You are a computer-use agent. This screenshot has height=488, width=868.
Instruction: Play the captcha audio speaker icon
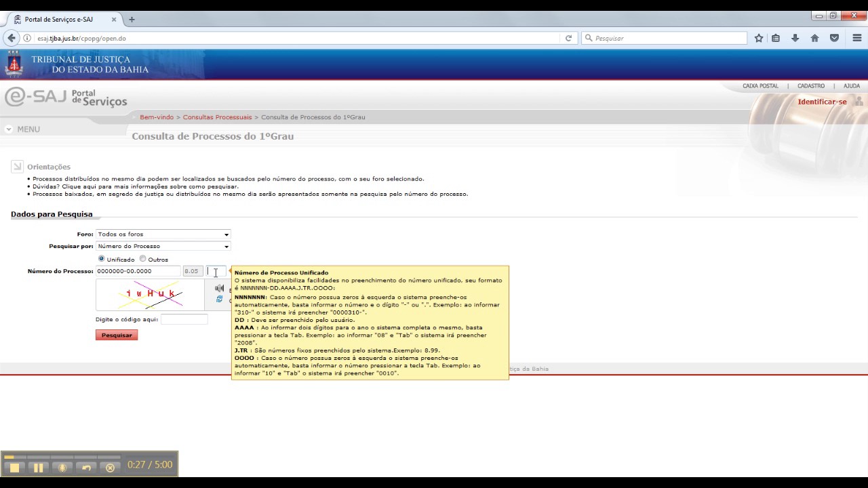pos(219,288)
